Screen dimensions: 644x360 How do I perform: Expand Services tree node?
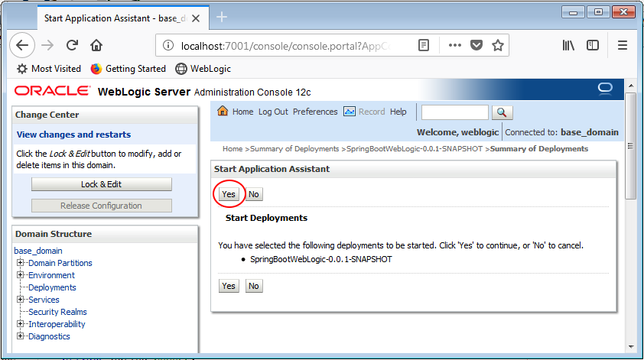20,300
